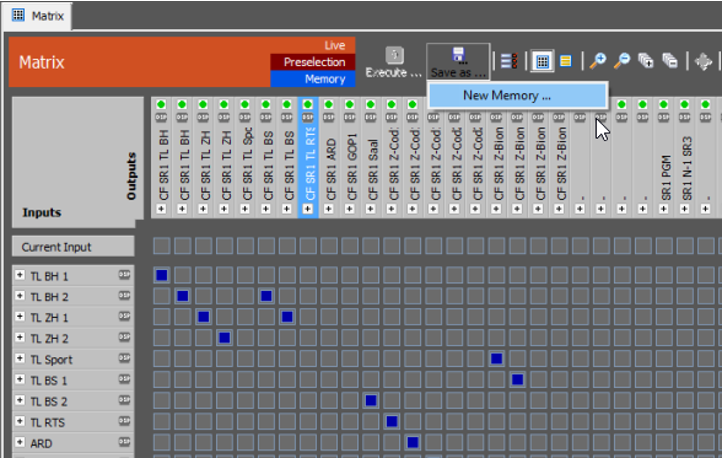Toggle active crosspoint in TL ZH 2 row

coord(224,338)
